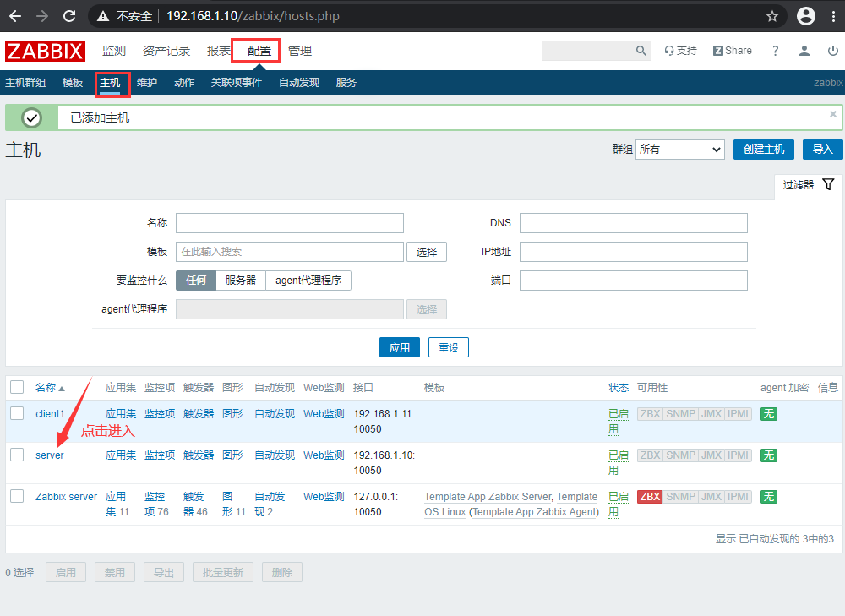Open the 群组 dropdown showing 所有

click(680, 150)
